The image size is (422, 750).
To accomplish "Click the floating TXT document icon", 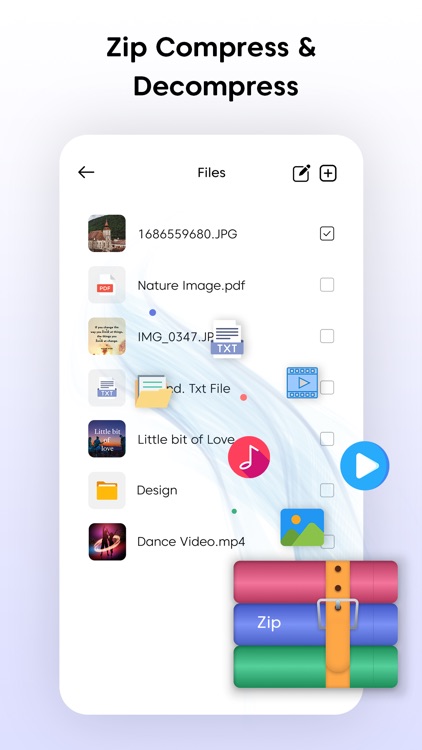I will pyautogui.click(x=227, y=339).
